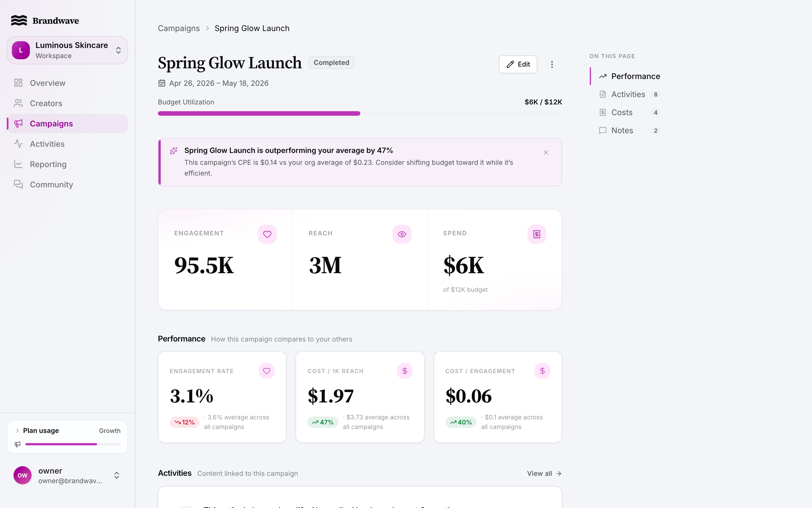Click the Luminous Skincare workspace avatar

21,50
